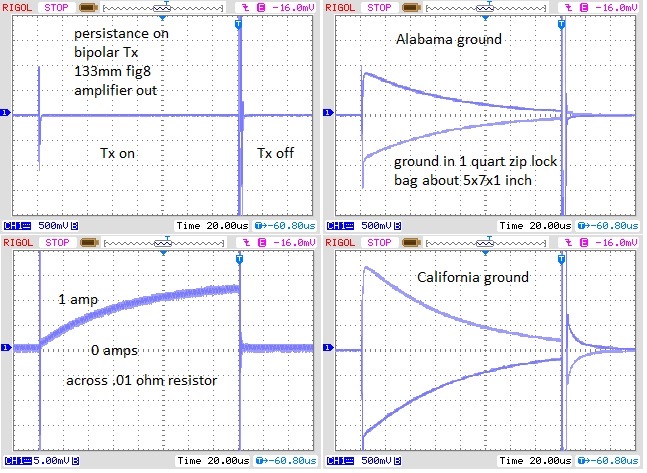Image resolution: width=647 pixels, height=473 pixels.
Task: Click CH1 coupling label in Alabama ground panel
Action: tap(340, 226)
